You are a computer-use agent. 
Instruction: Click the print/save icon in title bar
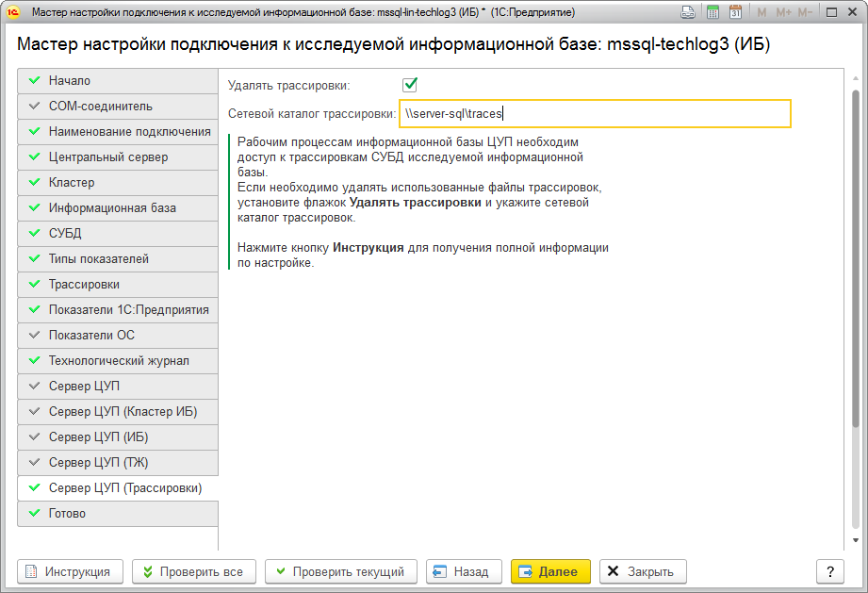pyautogui.click(x=688, y=12)
